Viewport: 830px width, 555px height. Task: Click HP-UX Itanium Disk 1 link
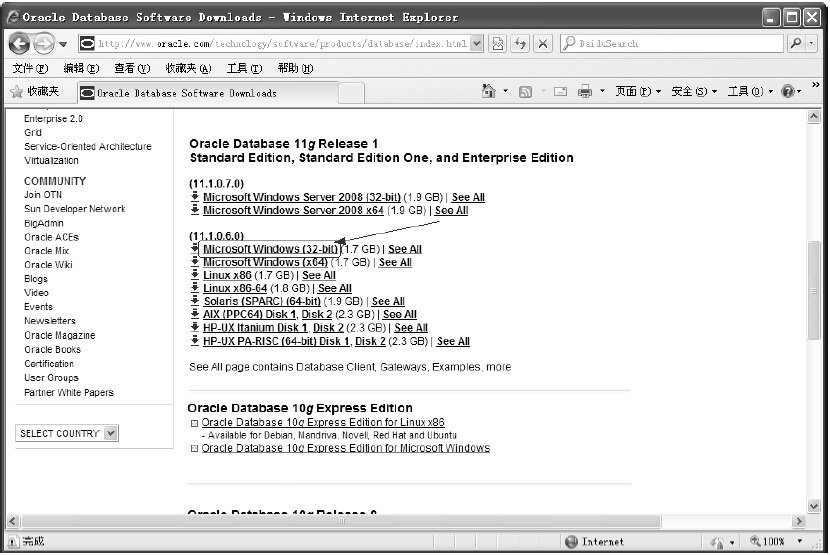(255, 328)
